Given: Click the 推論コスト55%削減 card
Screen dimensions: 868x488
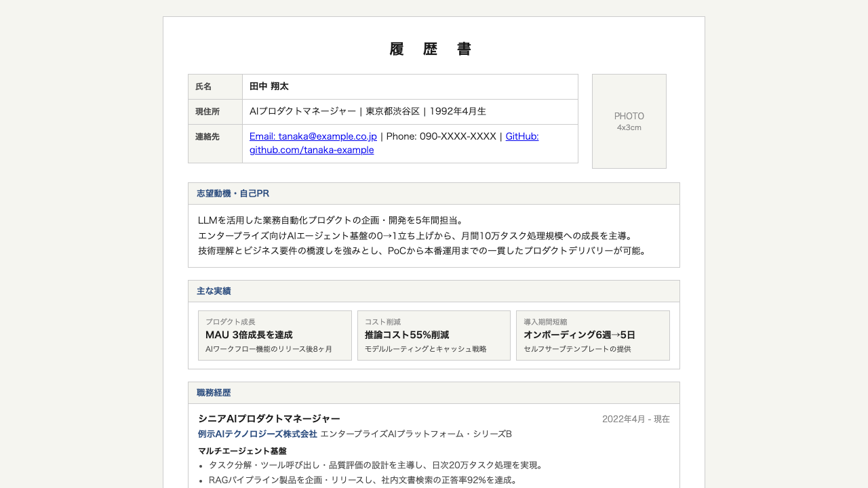Looking at the screenshot, I should [x=434, y=335].
